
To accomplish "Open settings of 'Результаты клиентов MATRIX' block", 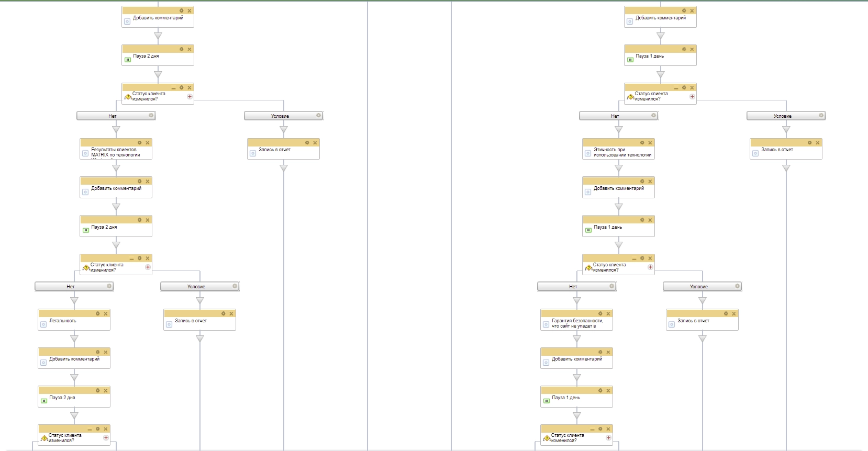I will tap(139, 142).
